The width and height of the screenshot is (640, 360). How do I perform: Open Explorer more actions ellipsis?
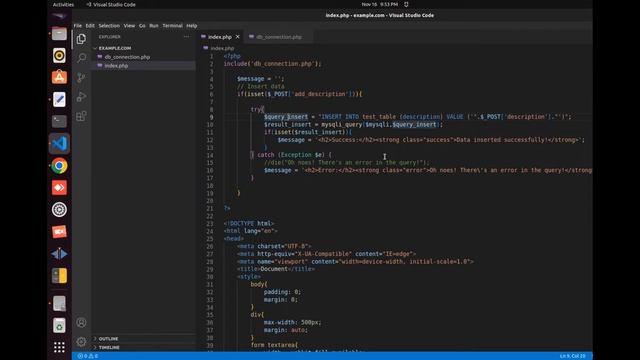[x=187, y=37]
